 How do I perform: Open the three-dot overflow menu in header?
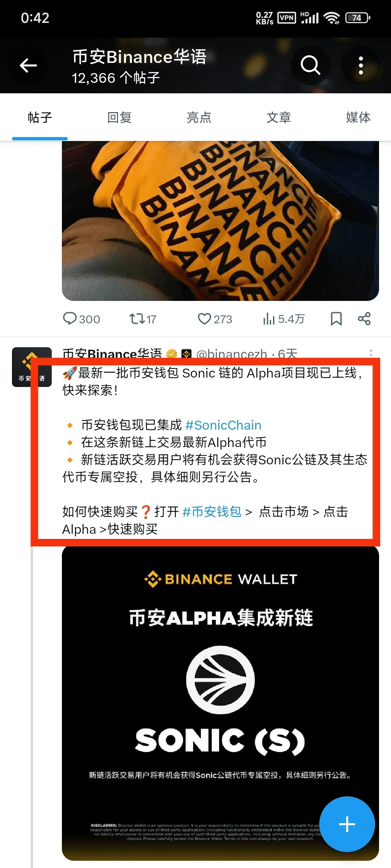(361, 65)
